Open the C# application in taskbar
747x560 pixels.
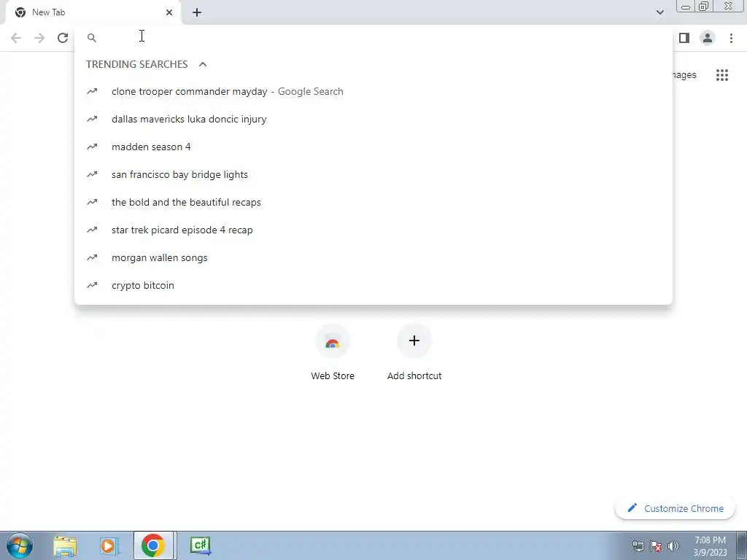200,545
